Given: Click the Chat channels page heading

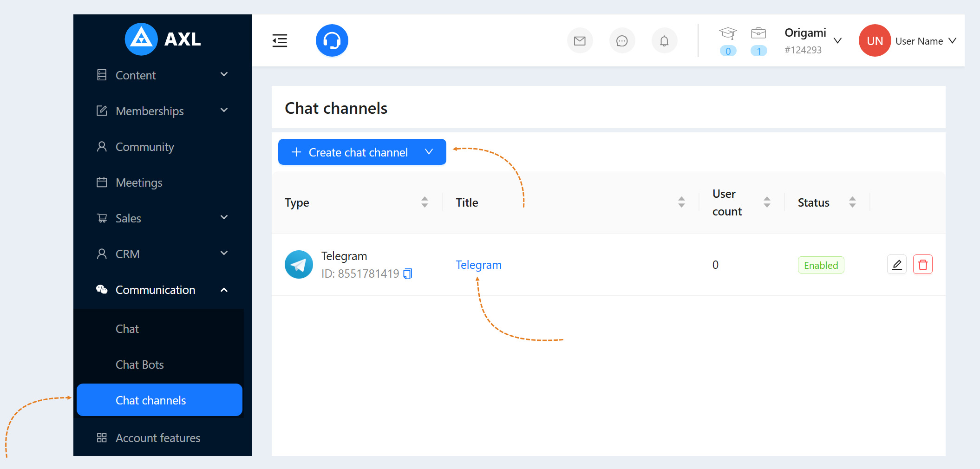Looking at the screenshot, I should (x=336, y=108).
